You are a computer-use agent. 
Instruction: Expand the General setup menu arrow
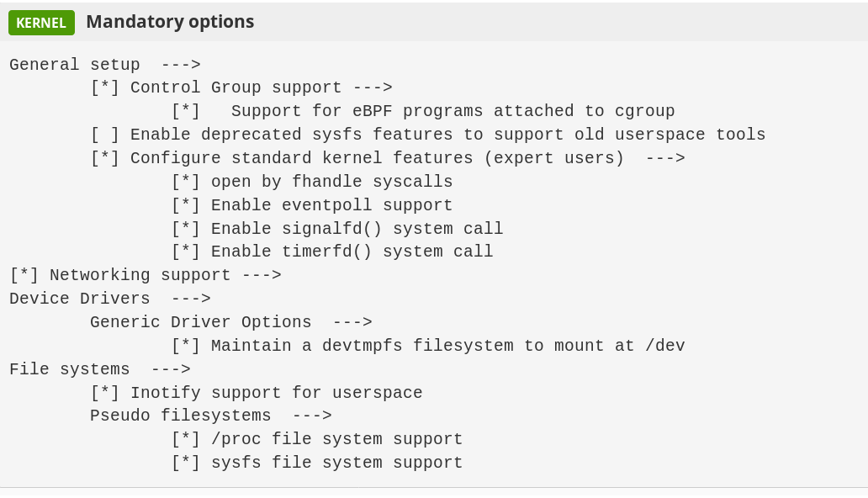(181, 65)
